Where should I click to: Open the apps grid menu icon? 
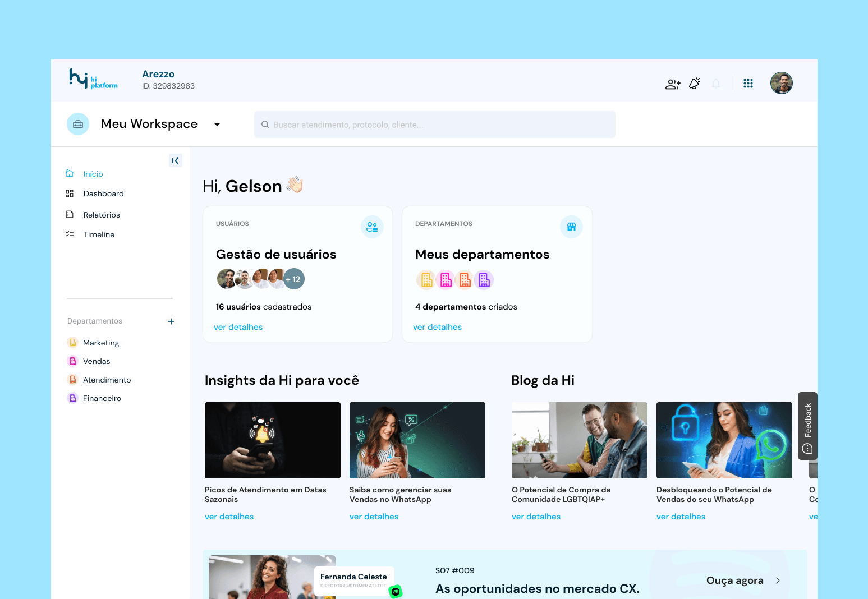[748, 84]
